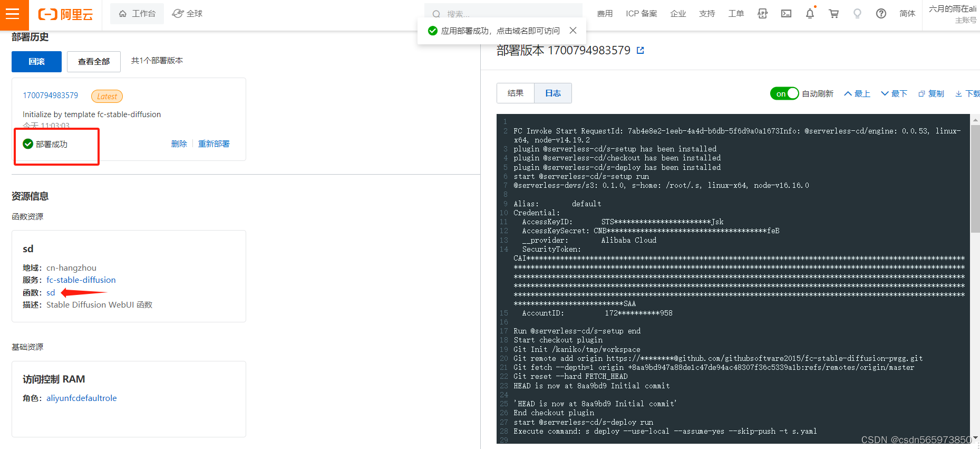Click the app/mini-program icon in the header
The width and height of the screenshot is (980, 449).
[x=762, y=14]
